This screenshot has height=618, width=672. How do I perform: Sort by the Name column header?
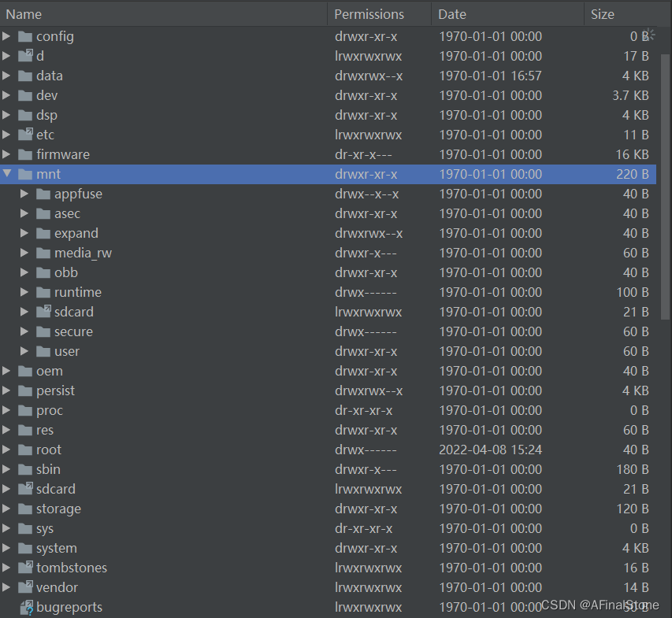click(164, 14)
